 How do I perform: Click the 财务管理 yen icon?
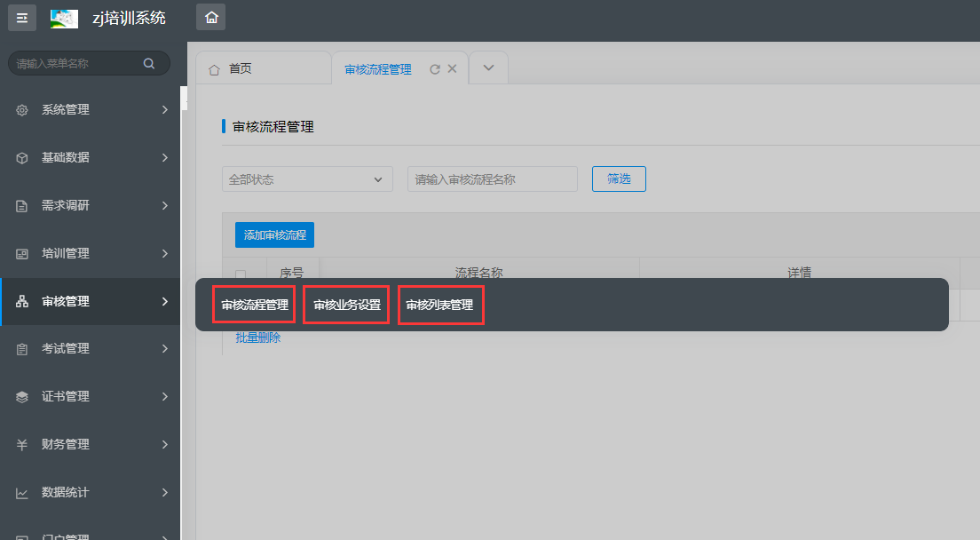(22, 445)
